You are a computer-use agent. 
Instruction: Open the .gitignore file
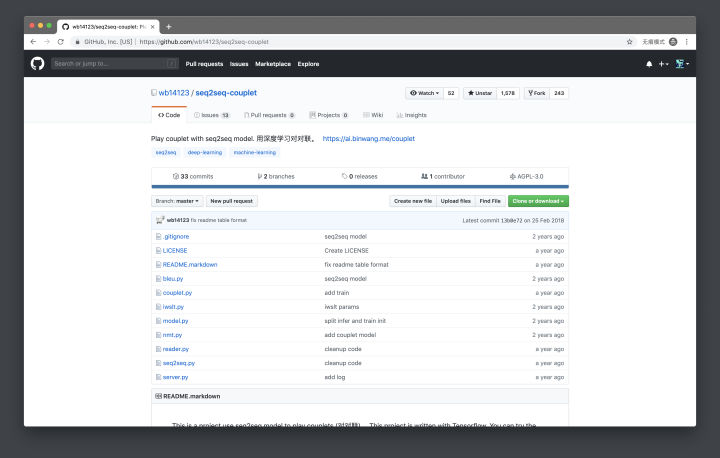tap(176, 237)
